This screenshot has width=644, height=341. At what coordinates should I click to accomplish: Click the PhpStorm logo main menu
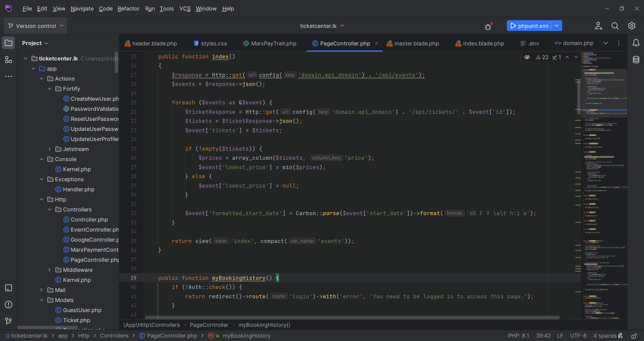pyautogui.click(x=8, y=8)
